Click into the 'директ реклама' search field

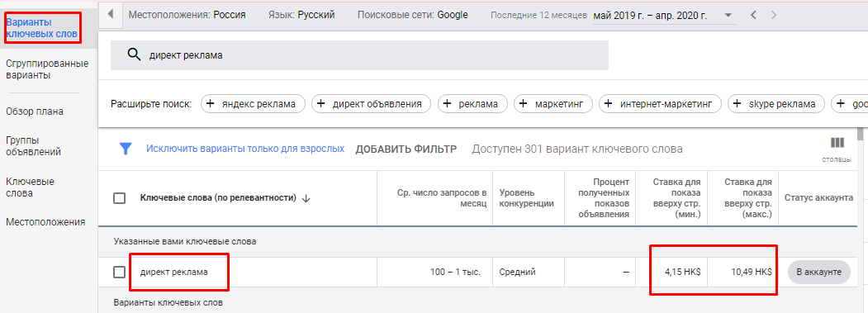(x=360, y=55)
